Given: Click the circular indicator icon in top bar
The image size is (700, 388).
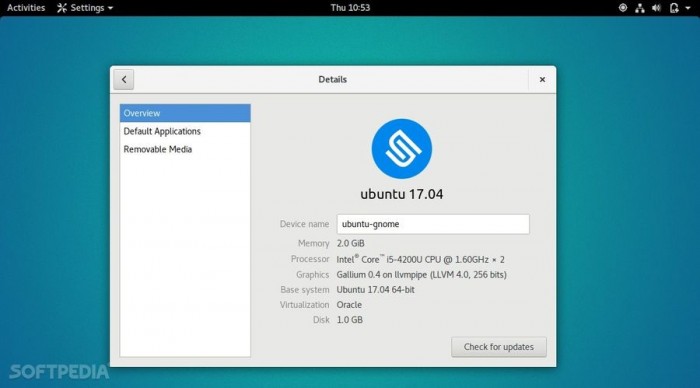Looking at the screenshot, I should point(623,8).
